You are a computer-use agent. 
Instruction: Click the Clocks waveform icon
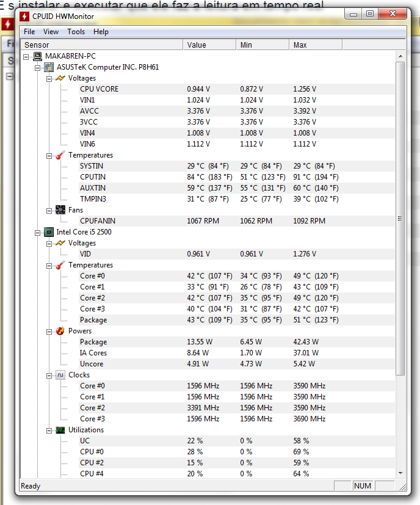coord(60,375)
